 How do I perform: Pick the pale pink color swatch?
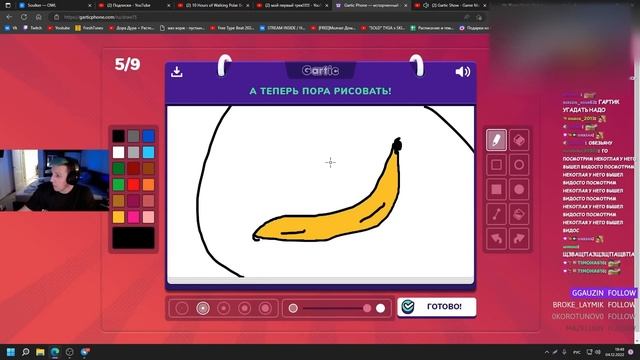(149, 217)
